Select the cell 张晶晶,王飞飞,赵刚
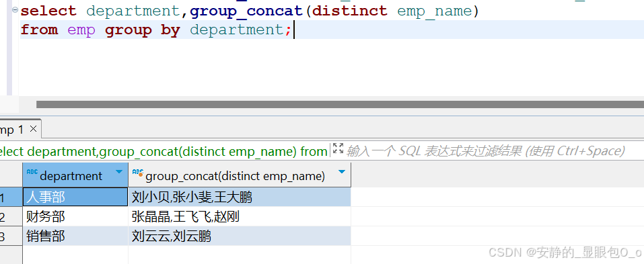Viewport: 644px width, 264px height. 240,216
